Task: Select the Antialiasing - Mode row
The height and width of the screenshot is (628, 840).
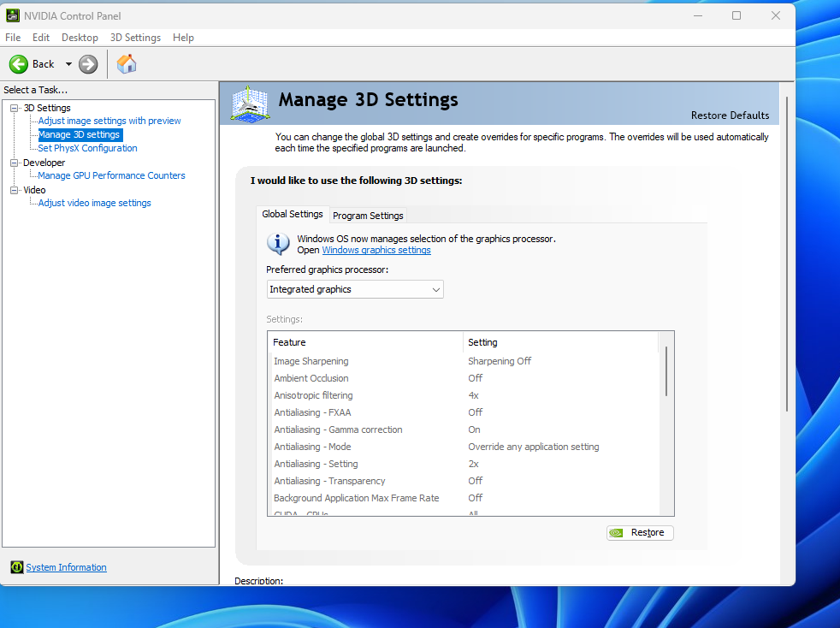Action: tap(465, 447)
